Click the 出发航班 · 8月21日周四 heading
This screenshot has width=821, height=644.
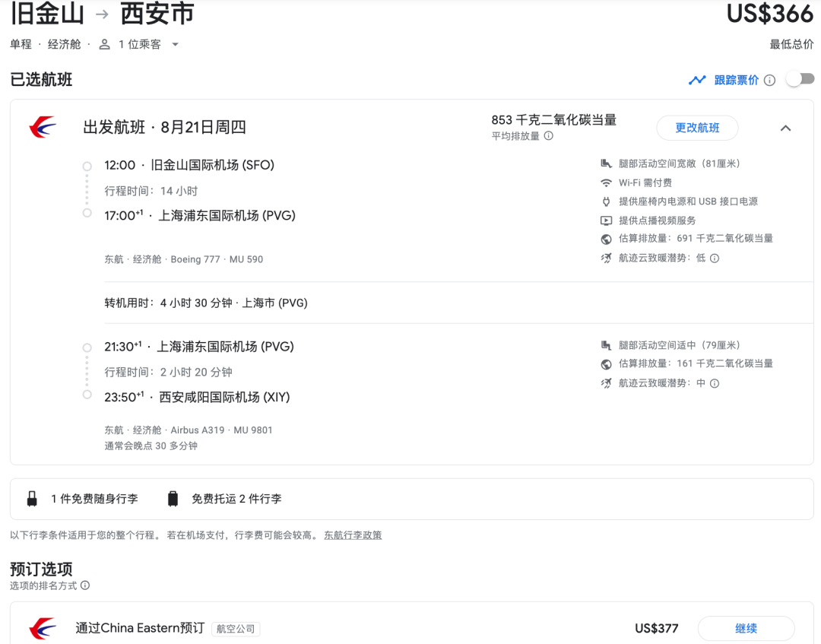pyautogui.click(x=164, y=127)
